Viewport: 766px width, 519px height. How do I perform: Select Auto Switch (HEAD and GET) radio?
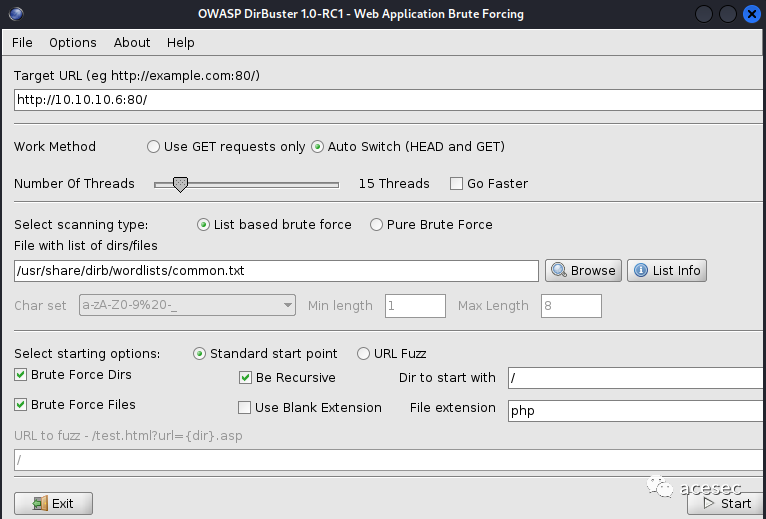(318, 147)
